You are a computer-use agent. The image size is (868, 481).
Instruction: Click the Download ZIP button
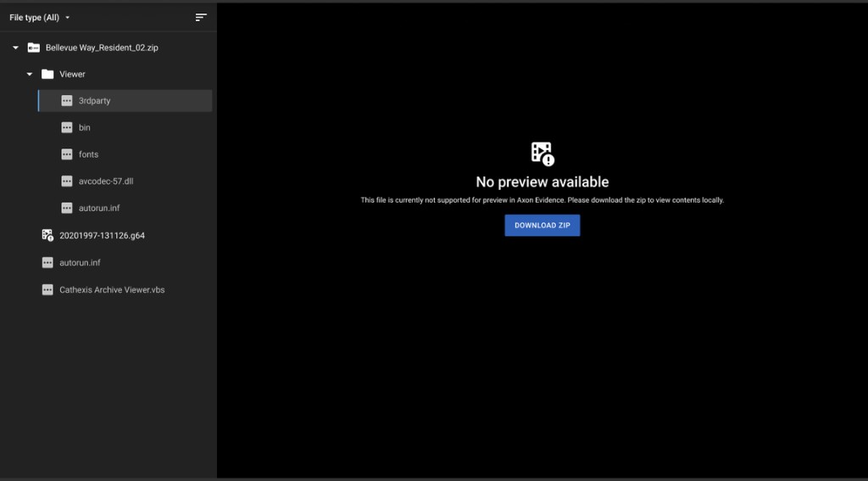click(542, 226)
